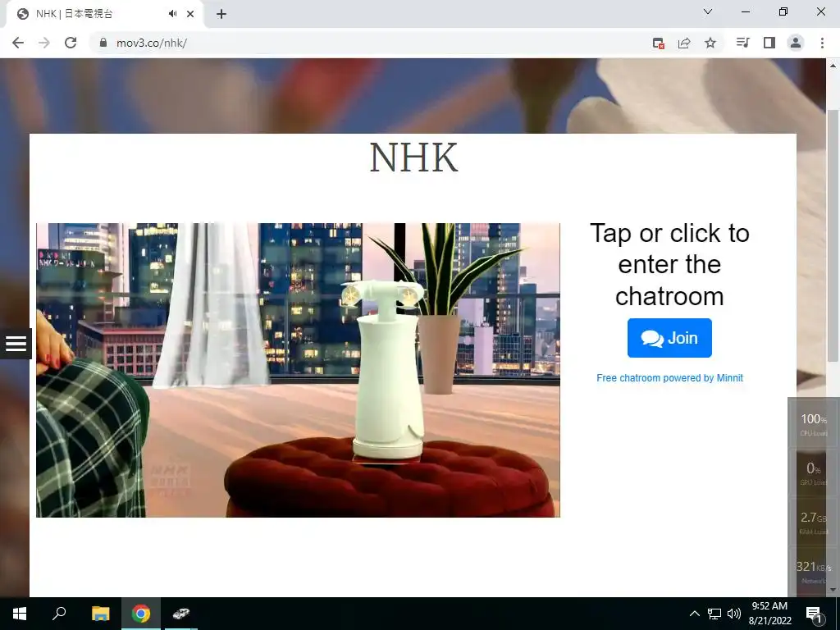The image size is (840, 630).
Task: Click the NHK live video player
Action: coord(298,370)
